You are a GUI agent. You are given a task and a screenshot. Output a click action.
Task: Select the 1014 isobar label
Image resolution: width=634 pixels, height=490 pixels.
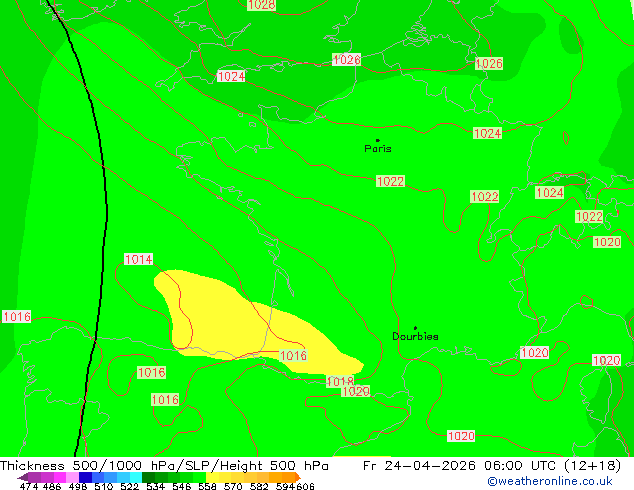coord(139,259)
